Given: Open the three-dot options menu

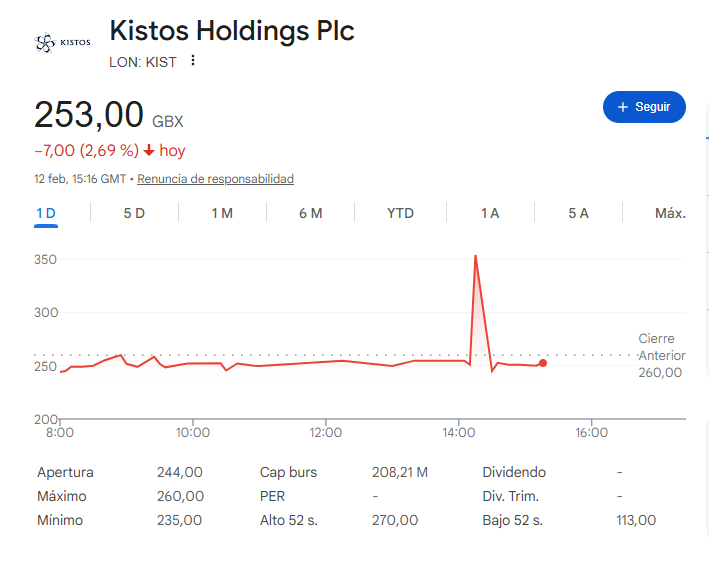Looking at the screenshot, I should [x=193, y=61].
